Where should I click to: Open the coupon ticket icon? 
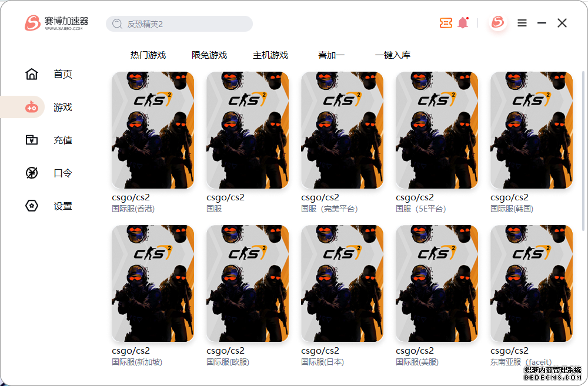(x=446, y=23)
